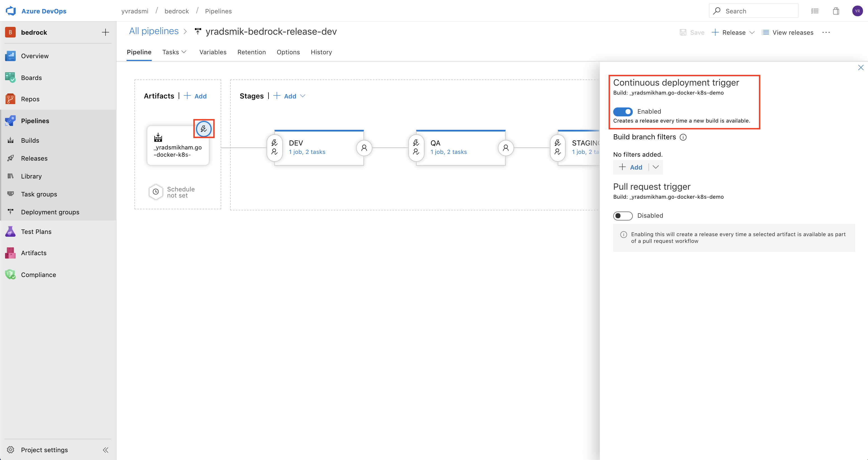Expand the Add branch filter dropdown
The height and width of the screenshot is (460, 868).
655,167
